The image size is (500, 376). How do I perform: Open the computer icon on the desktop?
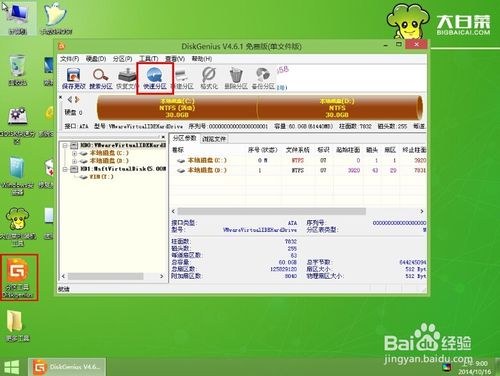click(x=18, y=19)
